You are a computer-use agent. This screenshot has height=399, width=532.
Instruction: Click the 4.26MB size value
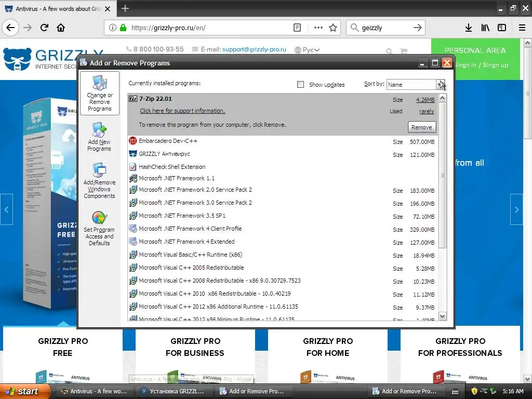click(x=425, y=100)
